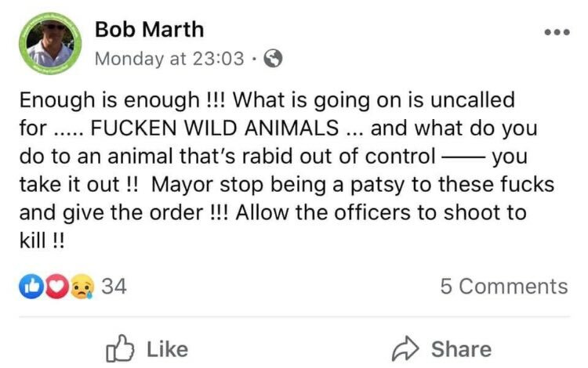588x368 pixels.
Task: Click the dot separator after the timestamp
Action: [254, 59]
